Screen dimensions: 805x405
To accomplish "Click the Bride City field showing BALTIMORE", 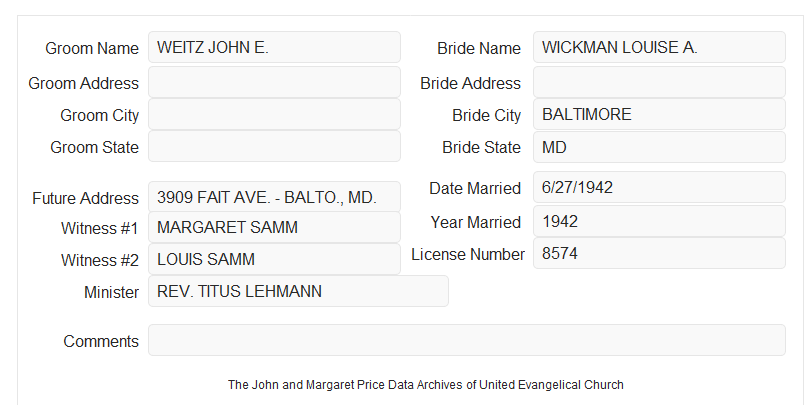I will pyautogui.click(x=659, y=114).
